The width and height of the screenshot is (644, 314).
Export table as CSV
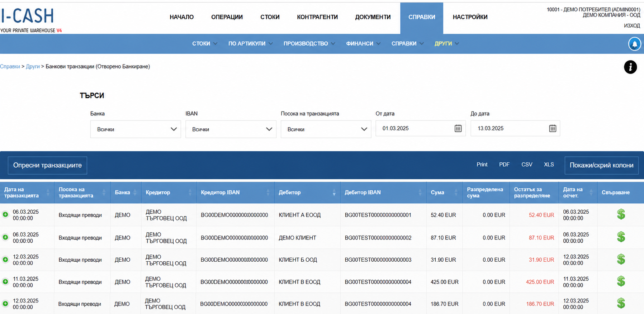(x=527, y=165)
